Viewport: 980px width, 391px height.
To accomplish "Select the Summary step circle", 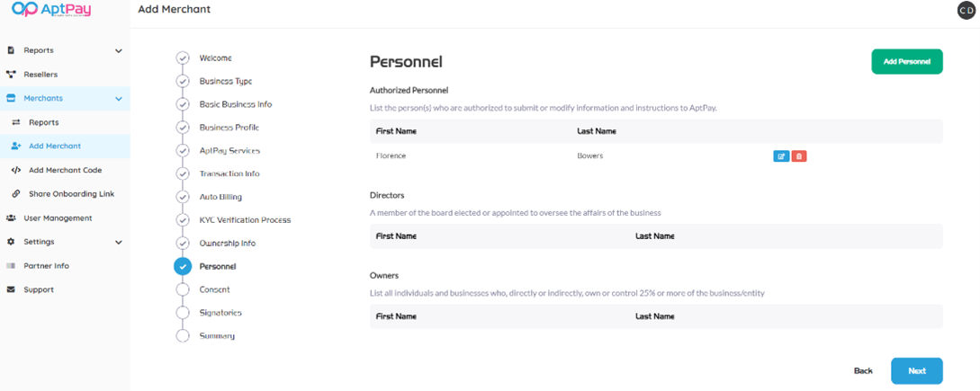I will 183,336.
